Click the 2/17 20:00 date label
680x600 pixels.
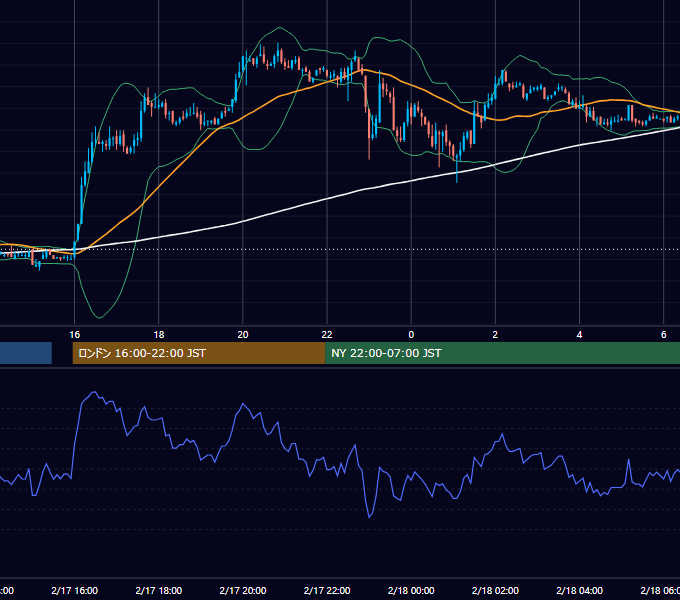(x=243, y=590)
